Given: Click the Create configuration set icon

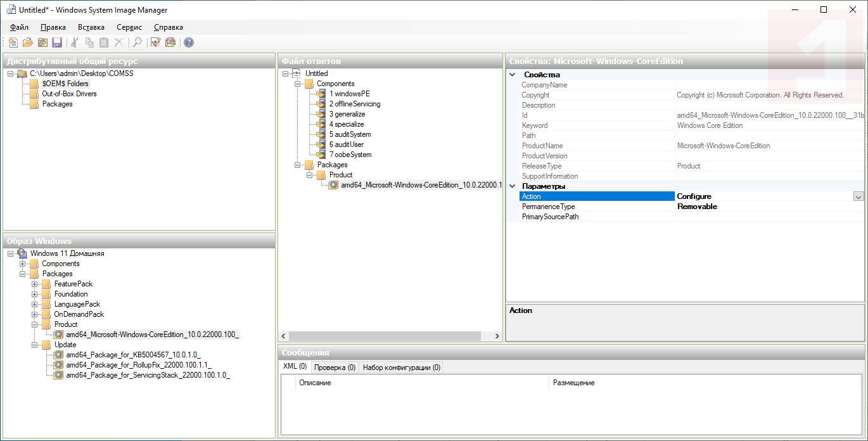Looking at the screenshot, I should [x=170, y=42].
